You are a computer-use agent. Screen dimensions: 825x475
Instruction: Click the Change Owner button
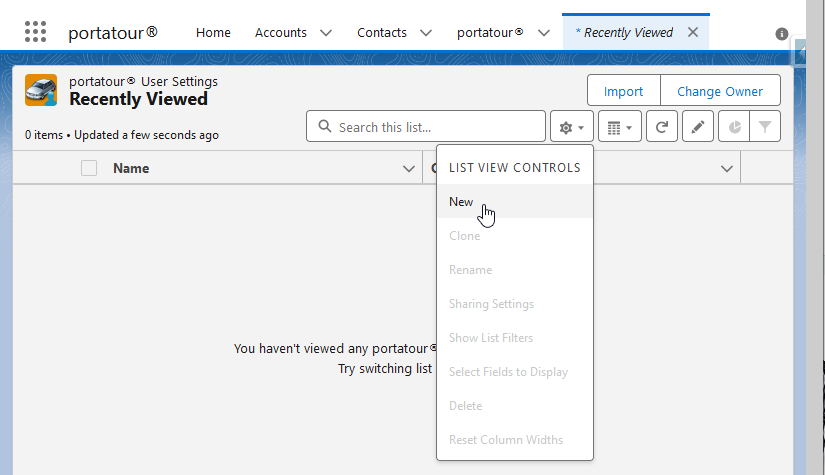click(720, 91)
